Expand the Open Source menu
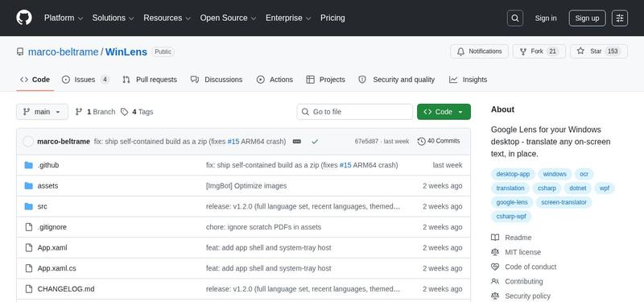The width and height of the screenshot is (644, 302). (x=228, y=18)
